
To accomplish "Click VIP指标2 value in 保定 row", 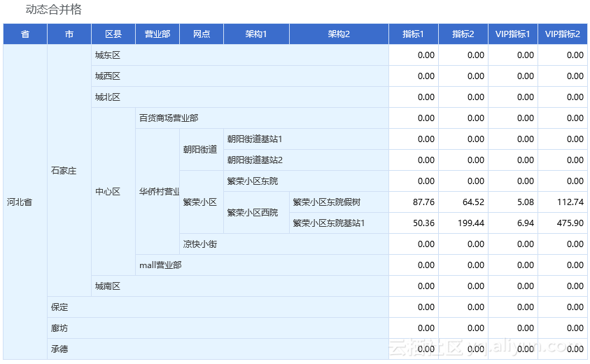I will [575, 307].
